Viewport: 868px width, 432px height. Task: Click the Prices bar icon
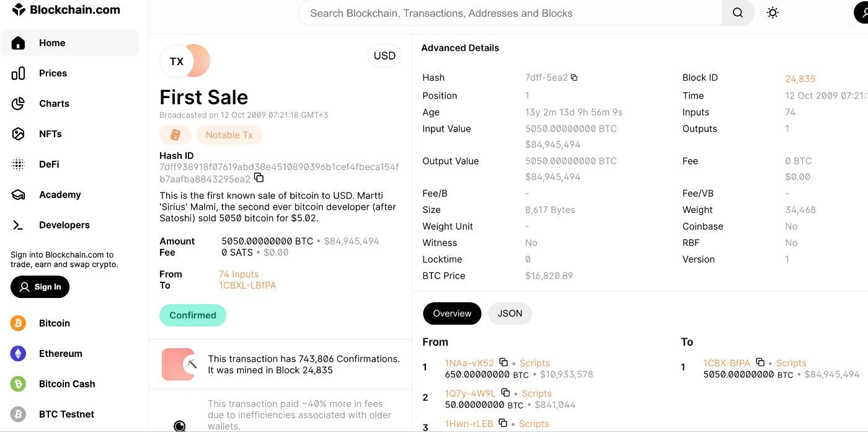18,73
